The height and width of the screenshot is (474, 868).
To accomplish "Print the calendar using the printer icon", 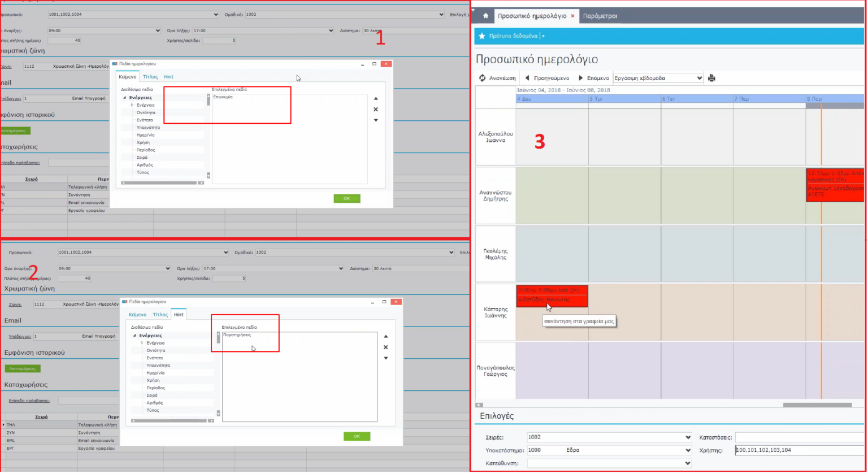I will click(711, 78).
